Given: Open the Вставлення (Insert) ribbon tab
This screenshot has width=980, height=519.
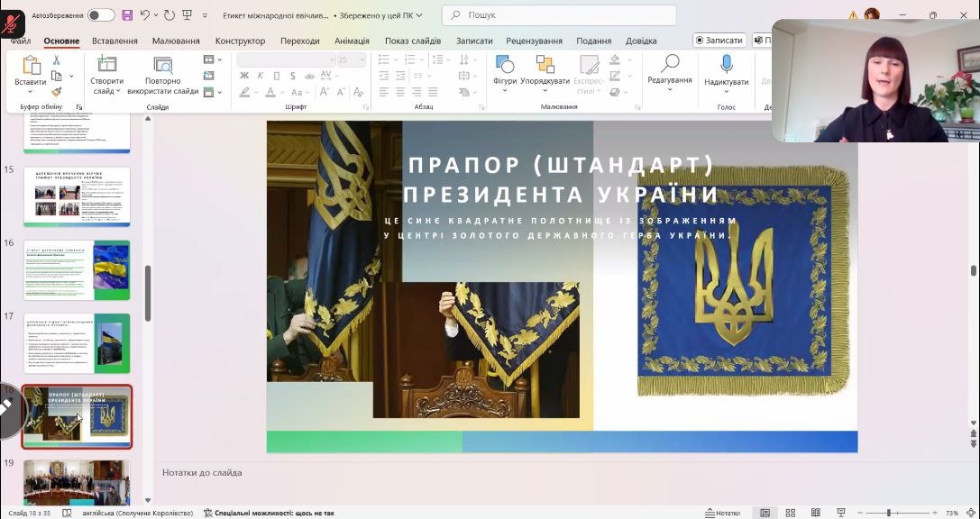Looking at the screenshot, I should pos(114,41).
